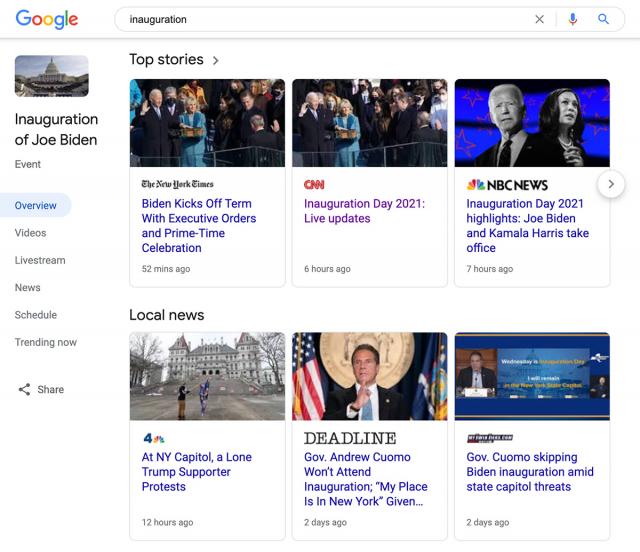The height and width of the screenshot is (552, 640).
Task: Click the Deadline logo
Action: click(x=350, y=438)
